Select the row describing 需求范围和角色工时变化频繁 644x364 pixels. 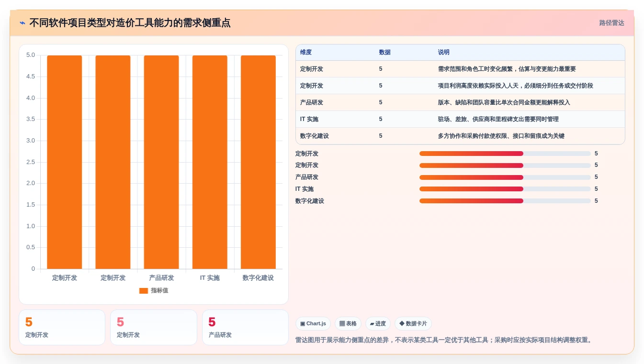(460, 69)
